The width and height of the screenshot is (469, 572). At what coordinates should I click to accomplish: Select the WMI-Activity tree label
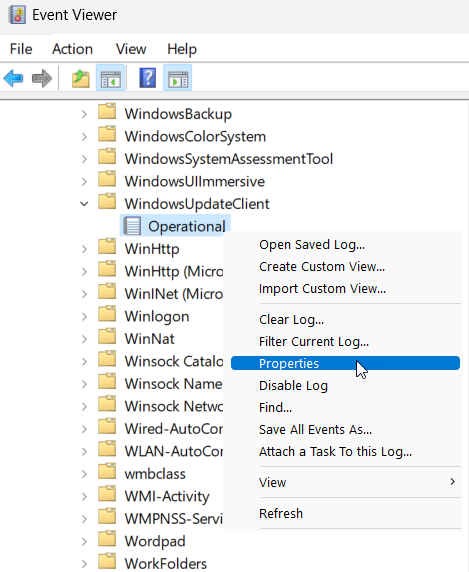click(x=167, y=496)
